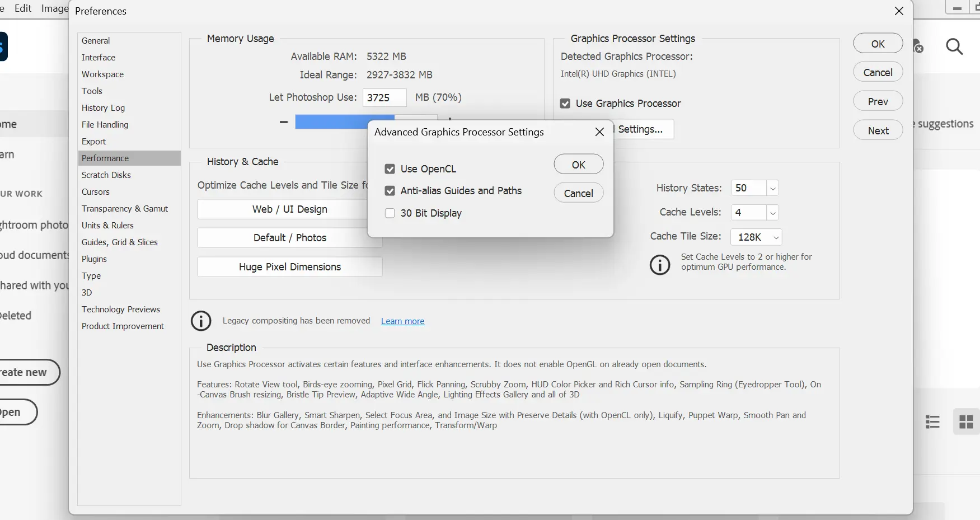Click Cancel in the Preferences window
Viewport: 980px width, 520px height.
pyautogui.click(x=878, y=72)
